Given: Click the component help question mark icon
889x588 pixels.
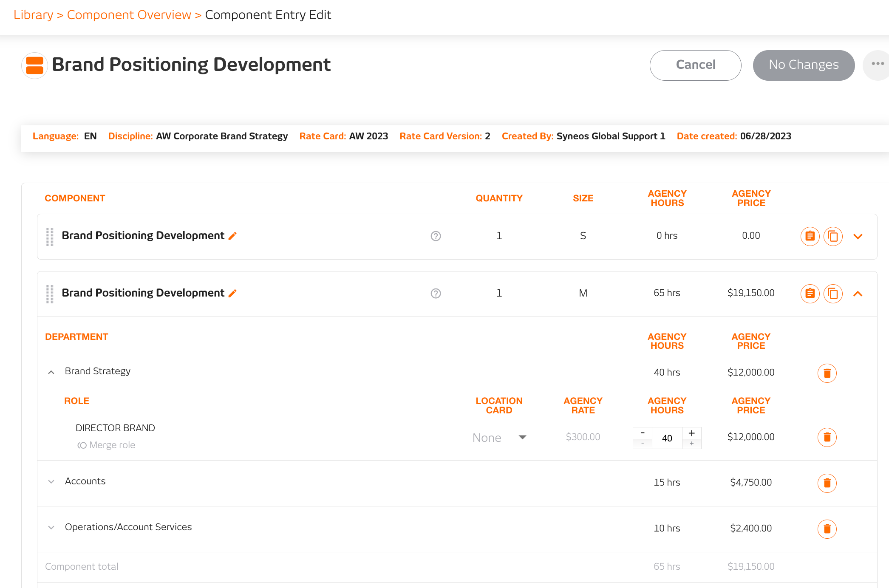Looking at the screenshot, I should tap(436, 236).
